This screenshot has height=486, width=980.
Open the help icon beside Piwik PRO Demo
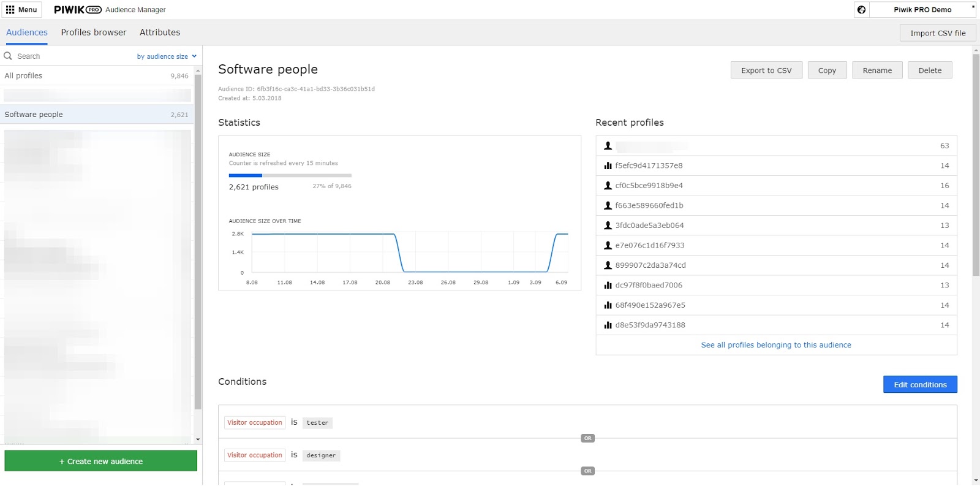[861, 10]
